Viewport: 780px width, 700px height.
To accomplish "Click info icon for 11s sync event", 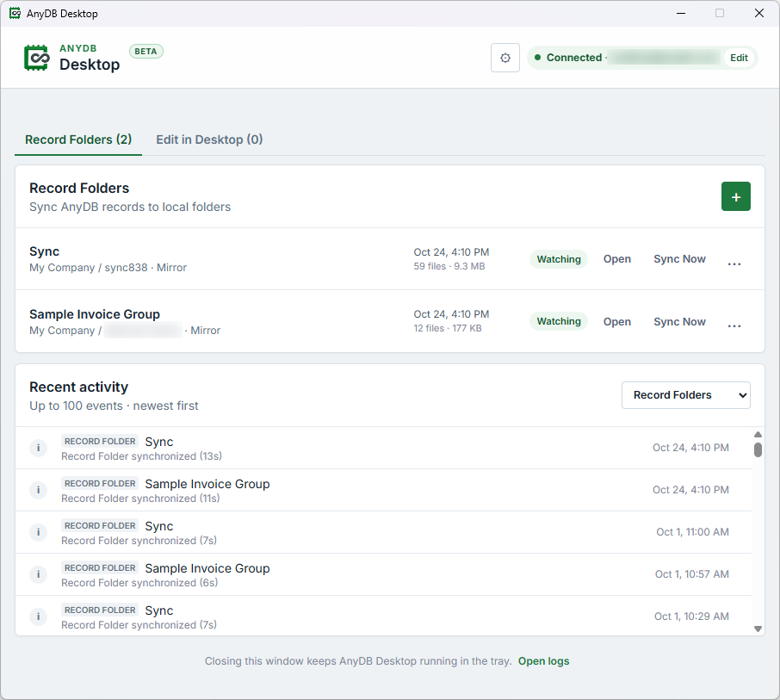I will pyautogui.click(x=38, y=490).
